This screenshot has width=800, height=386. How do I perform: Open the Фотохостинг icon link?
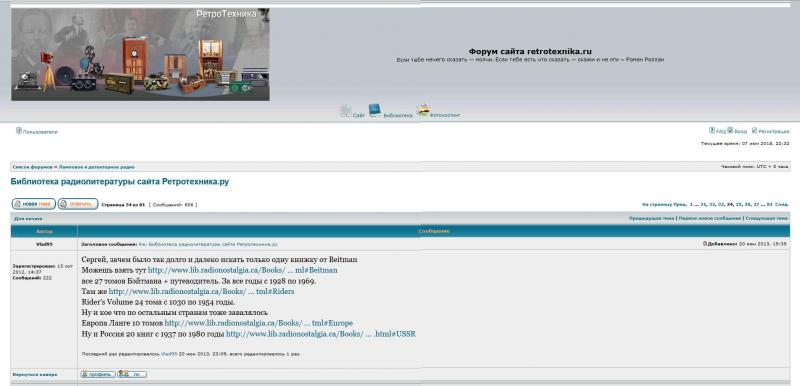click(422, 110)
